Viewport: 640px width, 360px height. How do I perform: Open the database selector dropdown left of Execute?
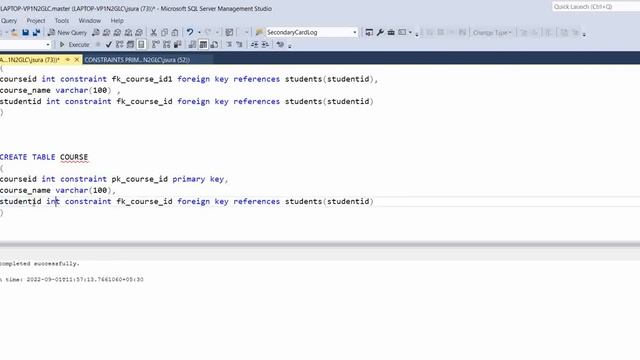[x=48, y=44]
